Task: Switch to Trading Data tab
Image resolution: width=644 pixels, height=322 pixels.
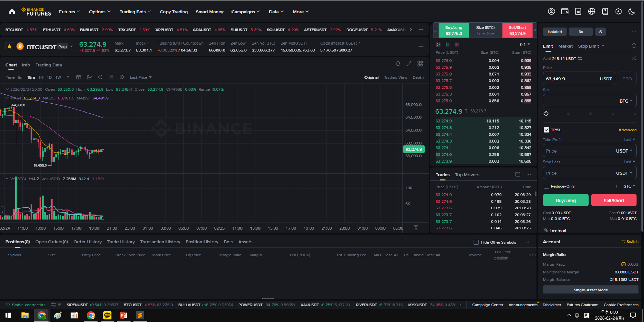Action: 49,65
